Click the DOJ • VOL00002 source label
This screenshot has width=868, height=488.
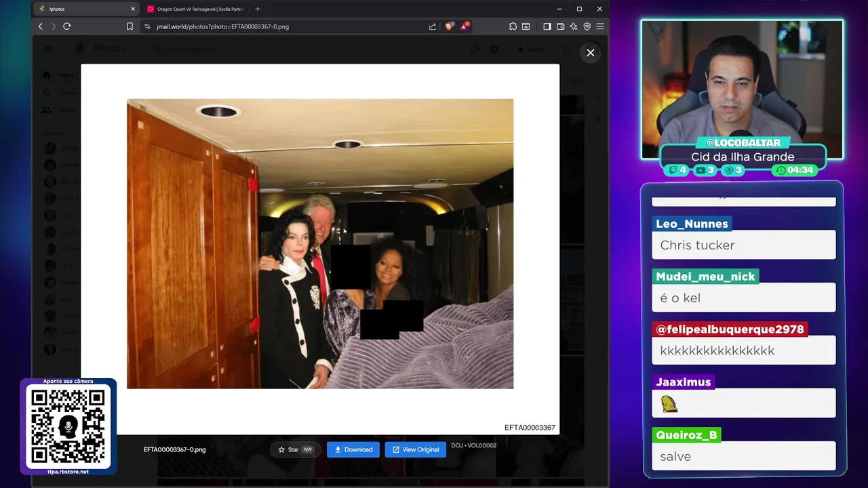click(x=474, y=445)
